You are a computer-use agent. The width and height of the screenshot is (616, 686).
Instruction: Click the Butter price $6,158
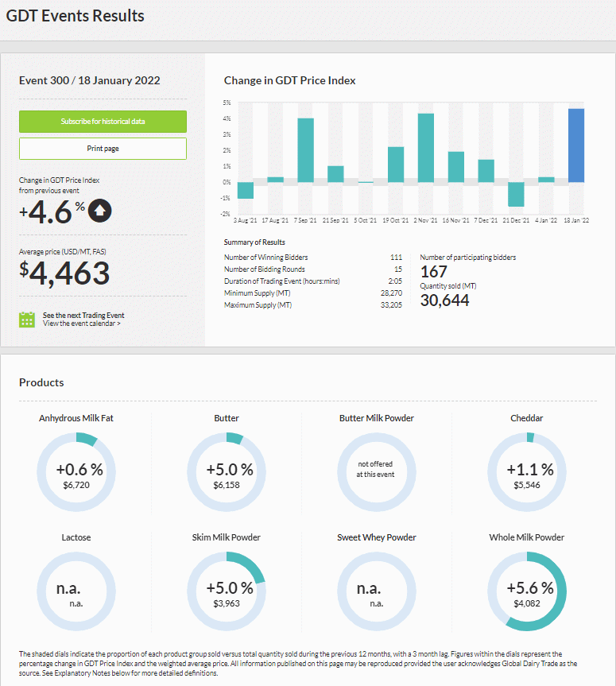click(x=227, y=485)
